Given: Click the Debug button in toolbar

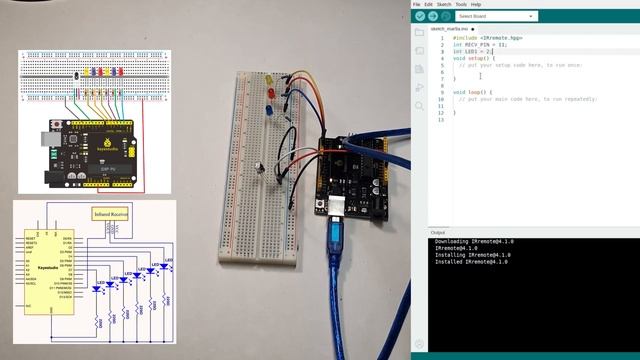Looking at the screenshot, I should pos(446,16).
